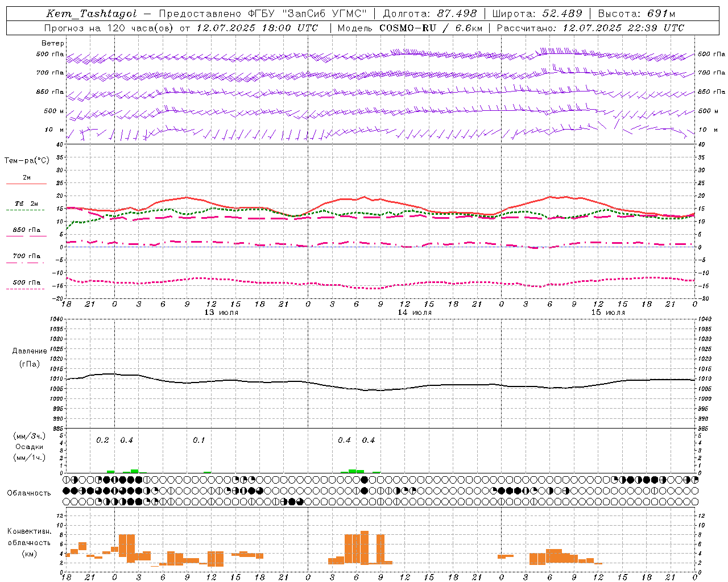Select the text Предоставлено ФГБУ "ЗапСиб УГМС"
Screen dimensions: 728x582
263,14
